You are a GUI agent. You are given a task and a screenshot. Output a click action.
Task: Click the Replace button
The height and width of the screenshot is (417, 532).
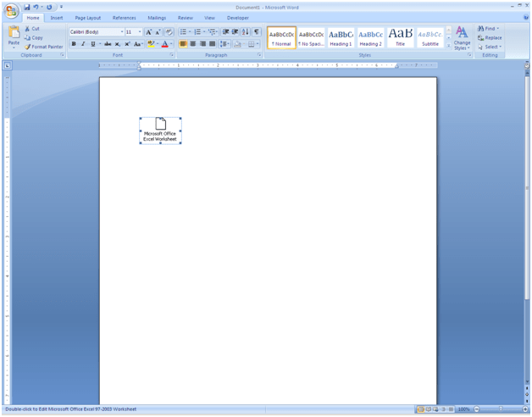(490, 37)
